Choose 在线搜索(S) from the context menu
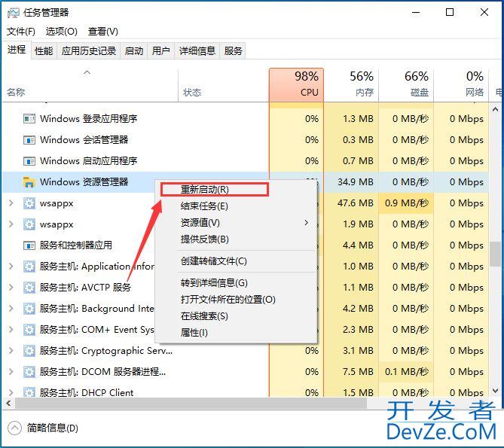 coord(236,316)
